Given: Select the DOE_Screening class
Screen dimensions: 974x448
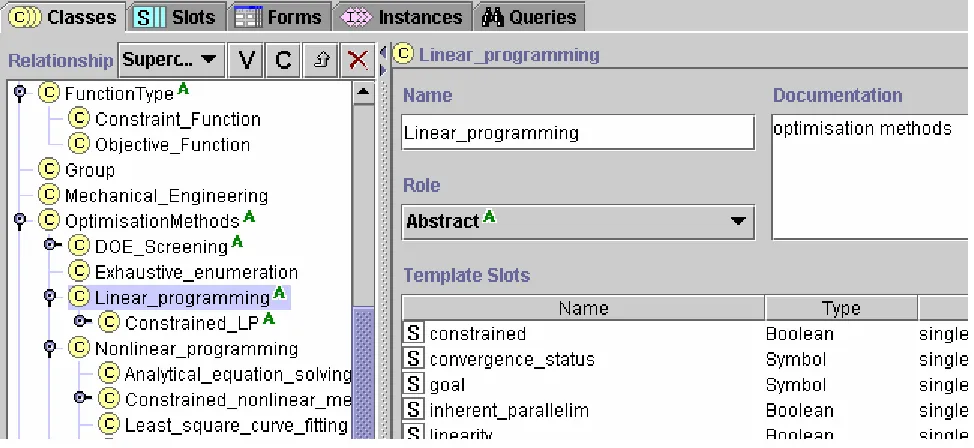Looking at the screenshot, I should [x=162, y=247].
